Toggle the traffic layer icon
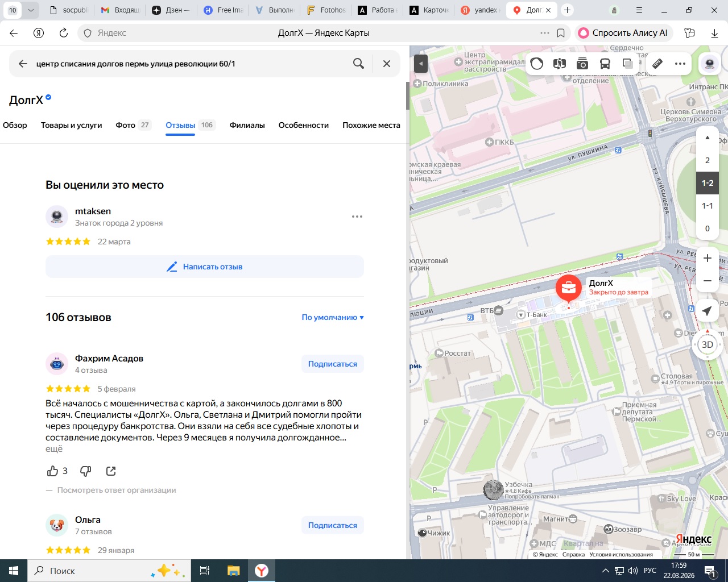 [537, 64]
